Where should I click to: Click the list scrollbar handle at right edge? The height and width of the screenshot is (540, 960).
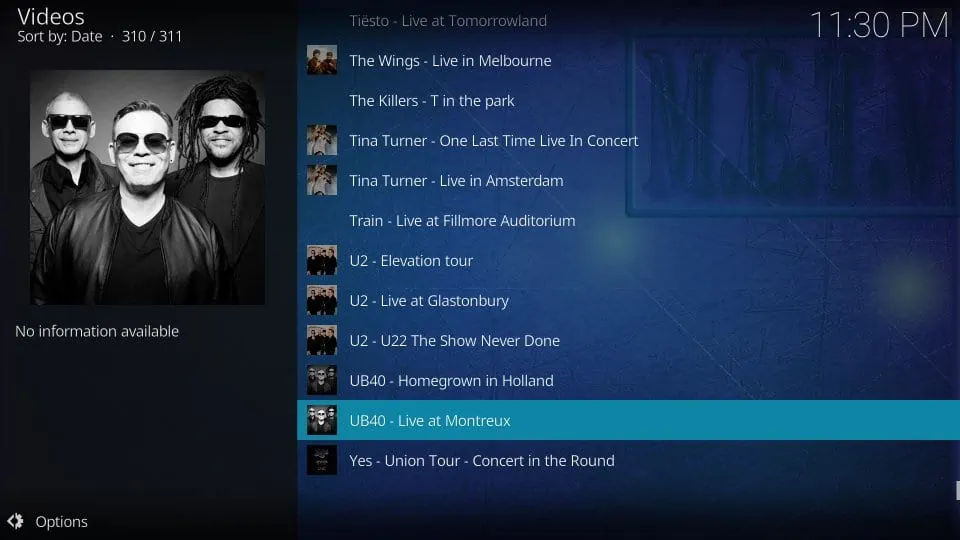point(958,490)
